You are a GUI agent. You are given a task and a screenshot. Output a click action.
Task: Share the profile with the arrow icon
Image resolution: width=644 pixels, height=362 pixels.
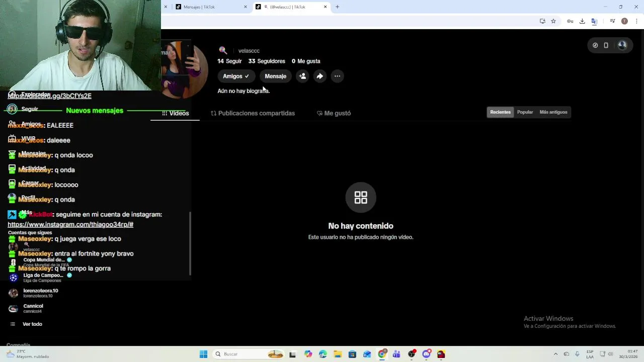(319, 76)
